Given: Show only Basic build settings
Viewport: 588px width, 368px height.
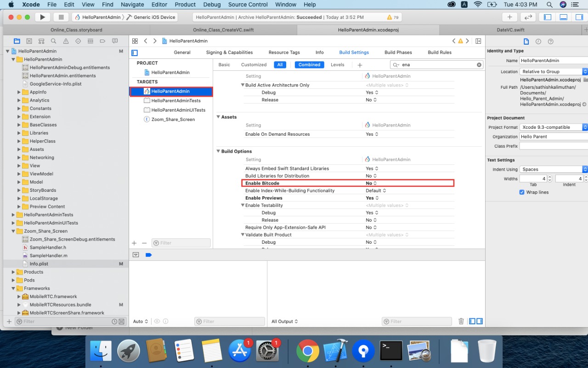Looking at the screenshot, I should (224, 65).
